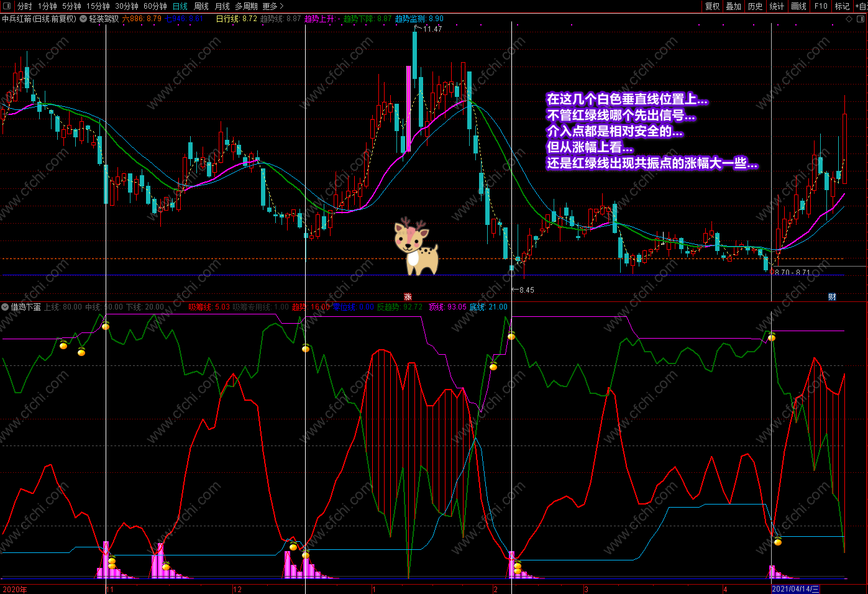Switch to the 周线 weekly tab
The image size is (868, 594).
[201, 6]
